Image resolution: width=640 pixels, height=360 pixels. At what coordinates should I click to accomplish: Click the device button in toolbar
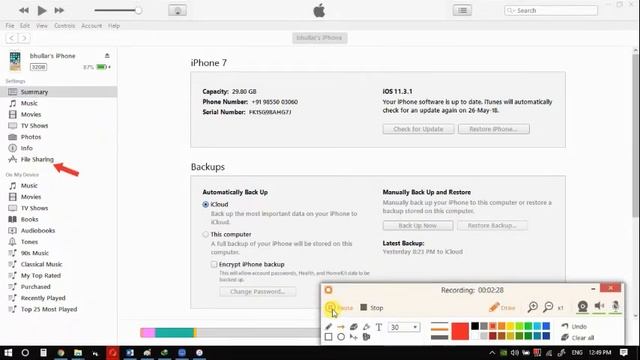click(178, 10)
